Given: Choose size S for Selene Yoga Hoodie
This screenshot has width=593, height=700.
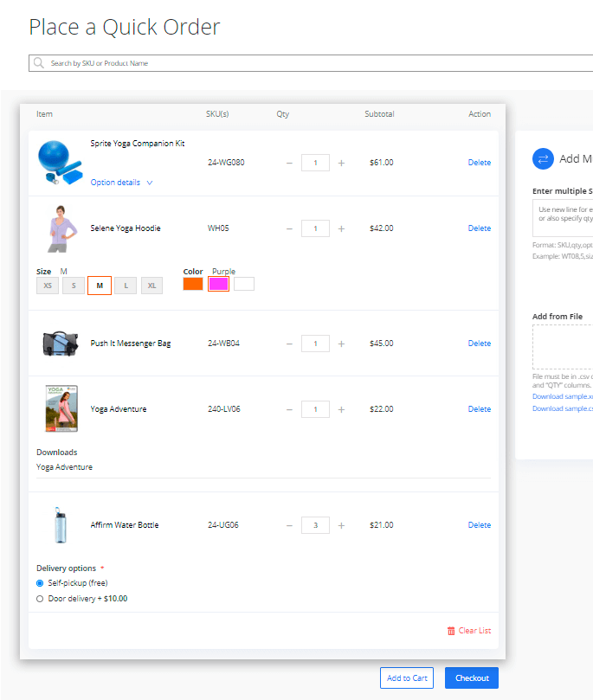Looking at the screenshot, I should (74, 286).
